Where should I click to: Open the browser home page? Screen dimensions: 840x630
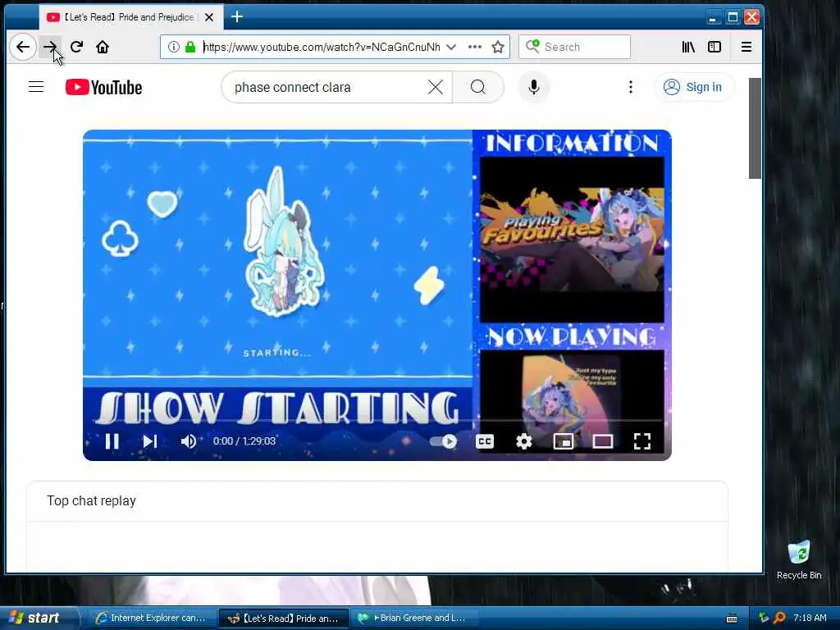tap(103, 47)
